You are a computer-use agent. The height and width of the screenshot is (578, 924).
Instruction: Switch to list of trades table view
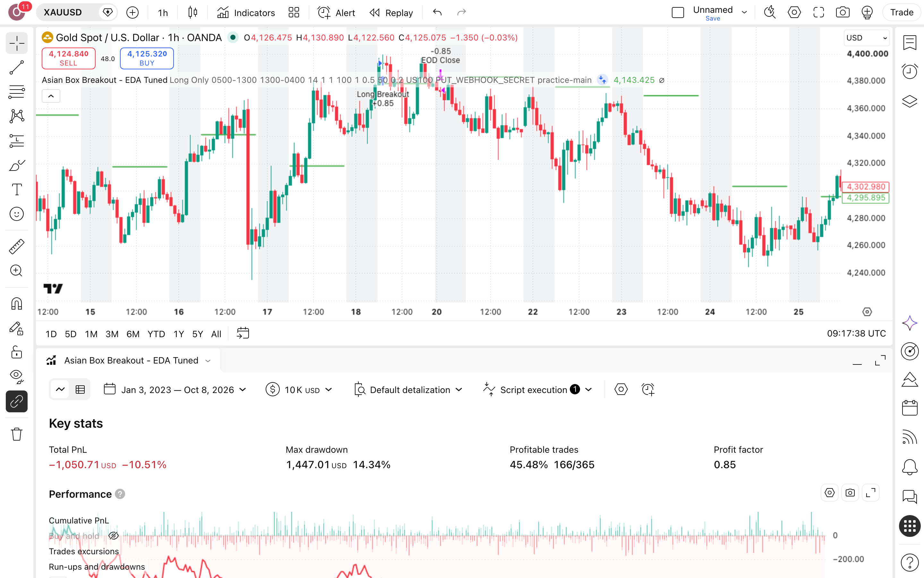[80, 390]
